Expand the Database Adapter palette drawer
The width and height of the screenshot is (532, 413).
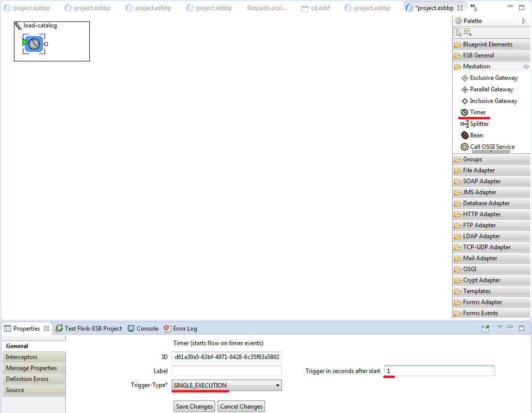coord(486,203)
